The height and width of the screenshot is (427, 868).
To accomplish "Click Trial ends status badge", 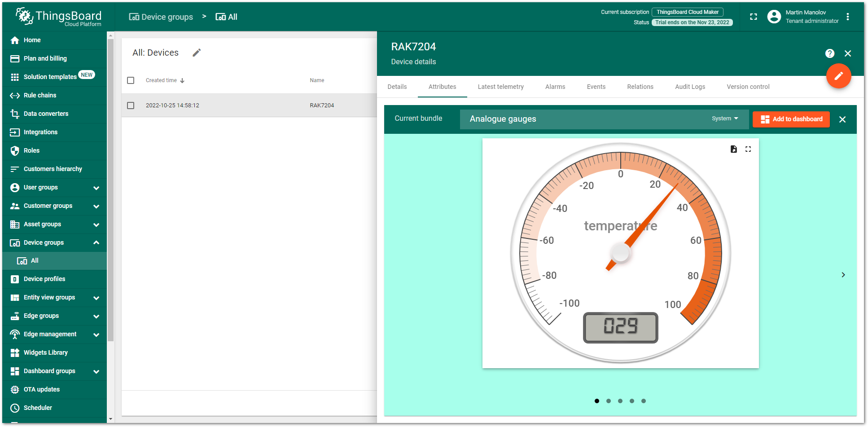I will tap(692, 22).
